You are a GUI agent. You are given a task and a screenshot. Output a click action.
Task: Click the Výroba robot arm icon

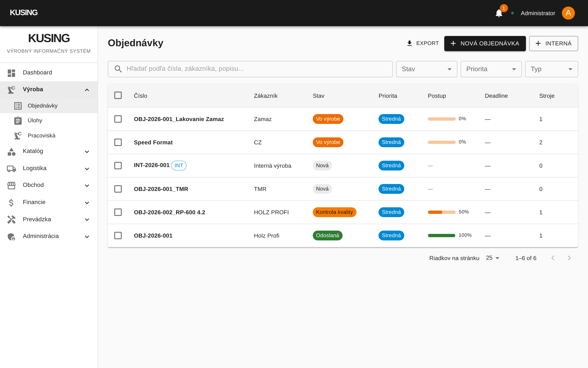point(11,90)
